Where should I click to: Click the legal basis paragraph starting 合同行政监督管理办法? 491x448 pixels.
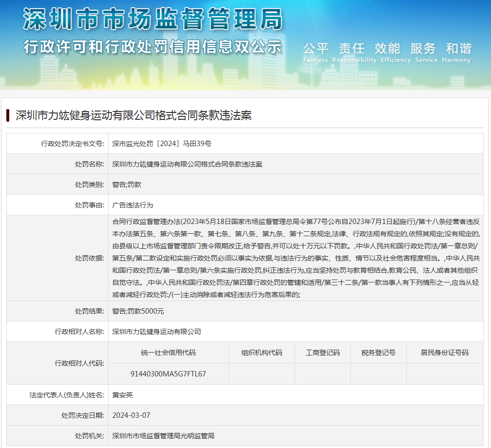[x=296, y=258]
